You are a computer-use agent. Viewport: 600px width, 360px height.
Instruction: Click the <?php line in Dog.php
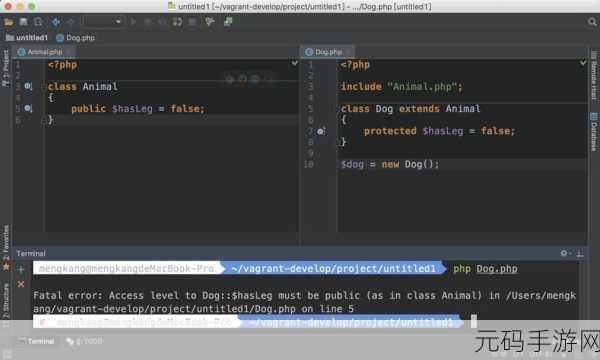[x=355, y=65]
